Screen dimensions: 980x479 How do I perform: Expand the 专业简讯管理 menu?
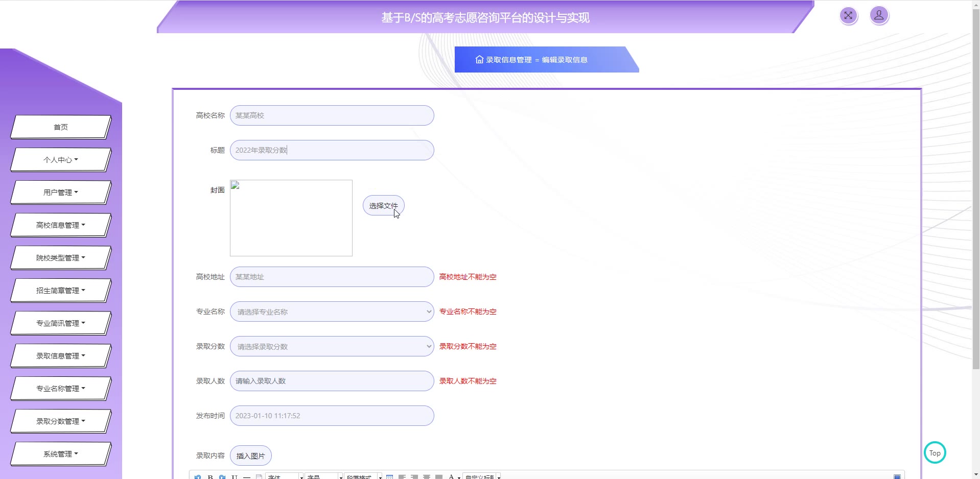pos(61,323)
